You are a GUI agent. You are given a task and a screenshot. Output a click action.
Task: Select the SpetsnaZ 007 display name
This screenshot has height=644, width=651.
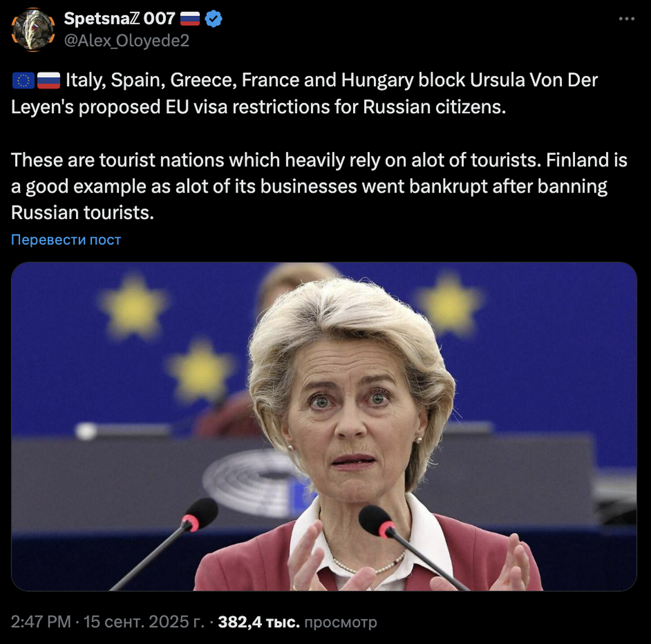click(119, 18)
